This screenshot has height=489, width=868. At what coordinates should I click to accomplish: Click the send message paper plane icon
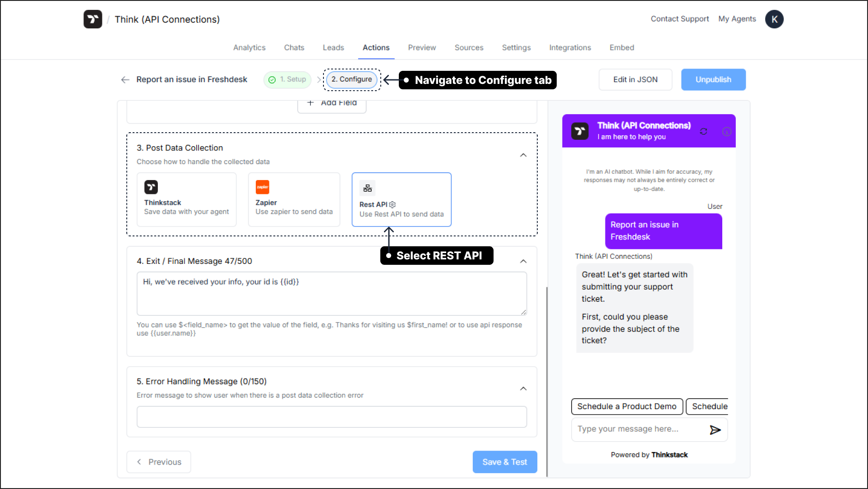pyautogui.click(x=716, y=430)
